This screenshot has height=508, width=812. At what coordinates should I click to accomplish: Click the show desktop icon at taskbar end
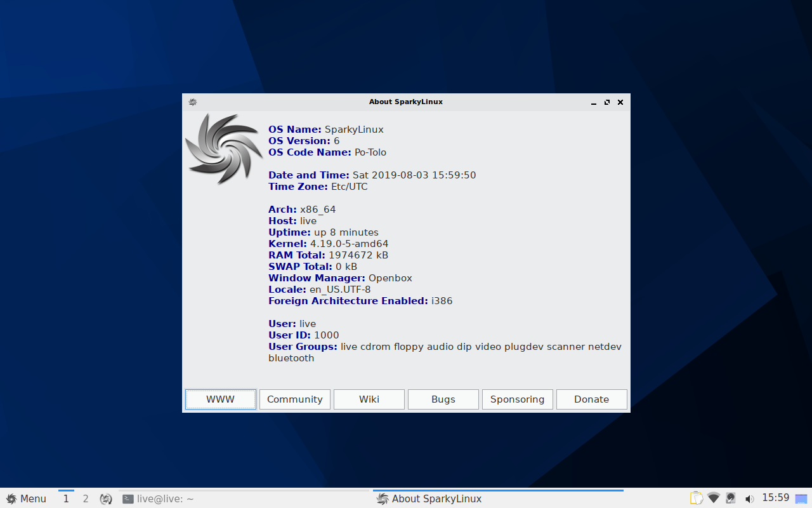(801, 498)
